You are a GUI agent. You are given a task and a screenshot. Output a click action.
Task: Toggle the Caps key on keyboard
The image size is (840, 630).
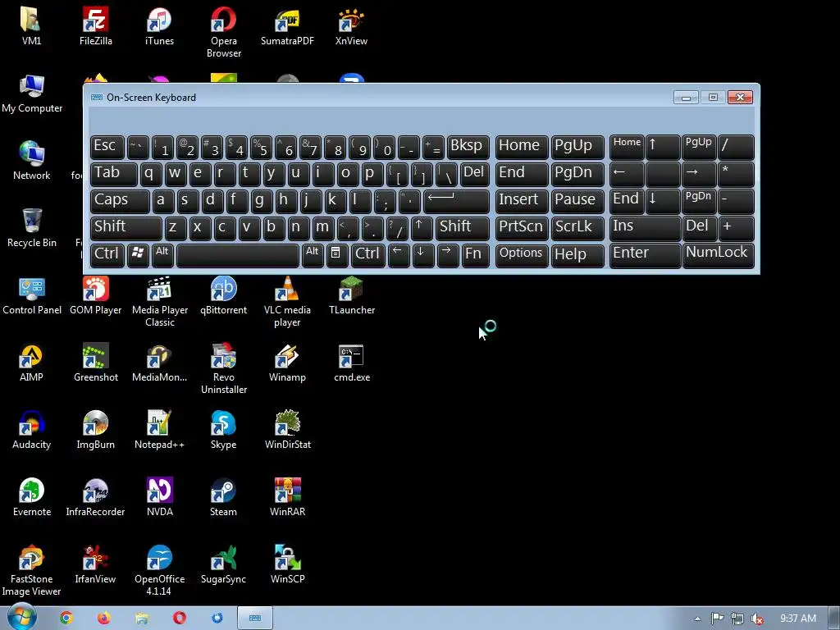coord(120,201)
